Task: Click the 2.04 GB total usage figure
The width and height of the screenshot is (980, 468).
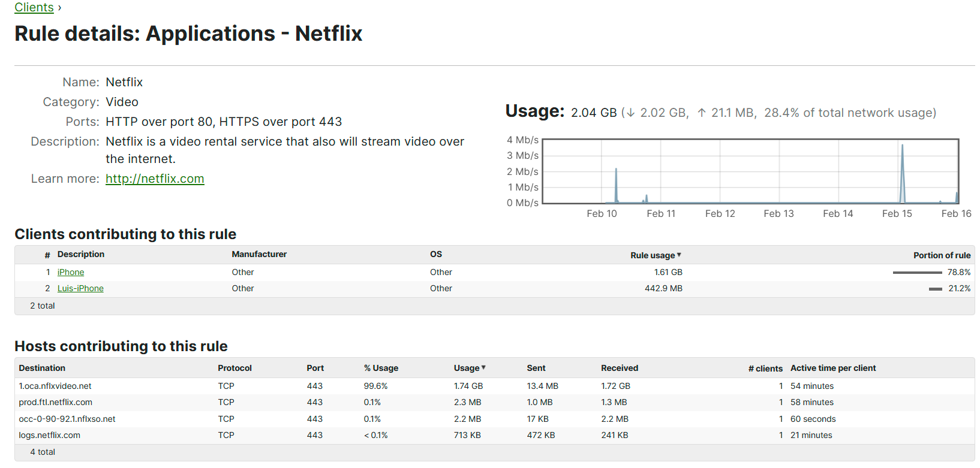Action: tap(594, 113)
